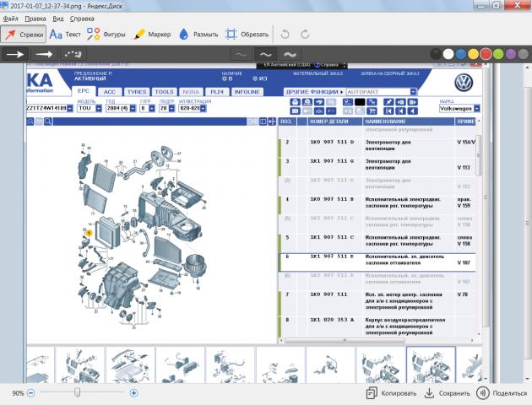Expand the ГОД 2004 dropdown
532x405 pixels.
pos(133,109)
